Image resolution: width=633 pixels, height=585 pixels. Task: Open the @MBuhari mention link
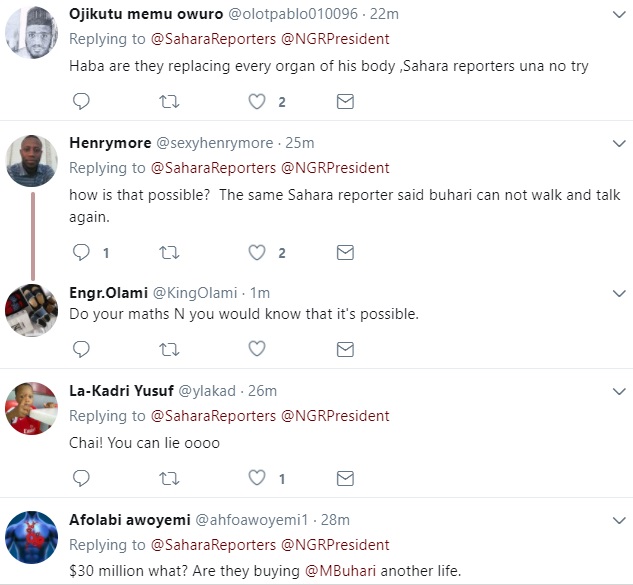tap(340, 571)
